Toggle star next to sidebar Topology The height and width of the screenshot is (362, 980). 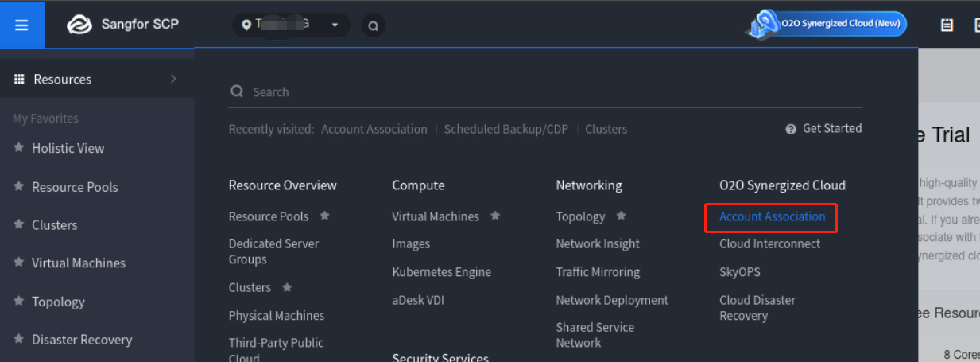pyautogui.click(x=18, y=301)
